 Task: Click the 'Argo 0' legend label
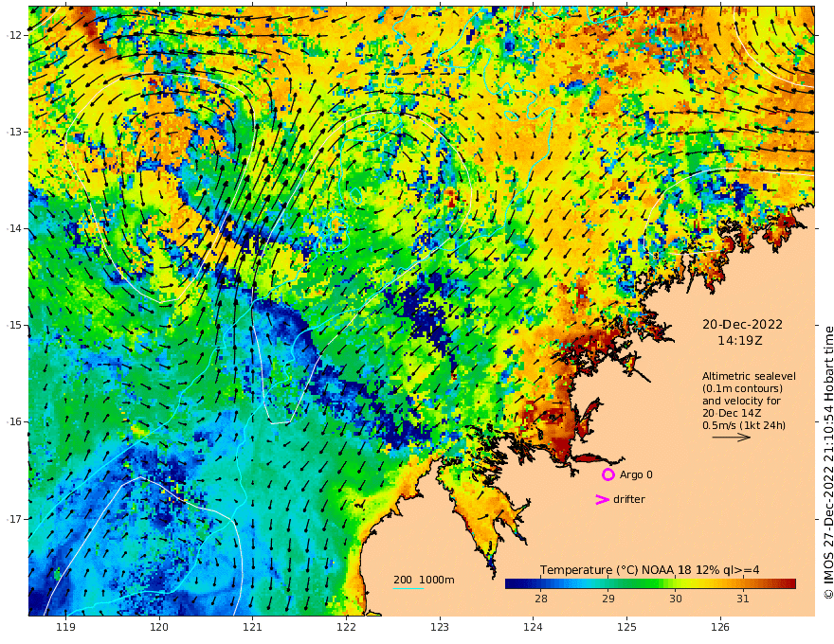point(636,474)
